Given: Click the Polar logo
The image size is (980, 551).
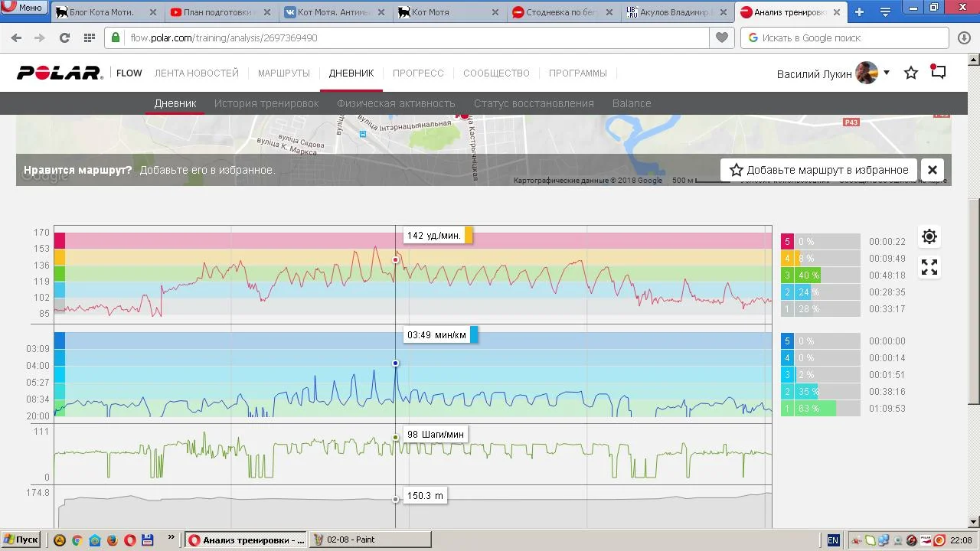Looking at the screenshot, I should (x=60, y=73).
